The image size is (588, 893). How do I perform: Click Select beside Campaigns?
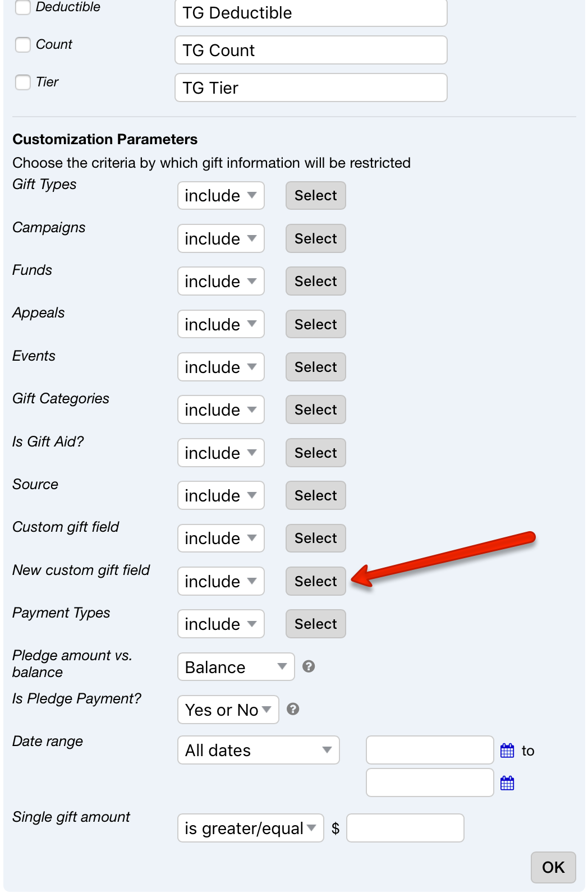click(315, 238)
